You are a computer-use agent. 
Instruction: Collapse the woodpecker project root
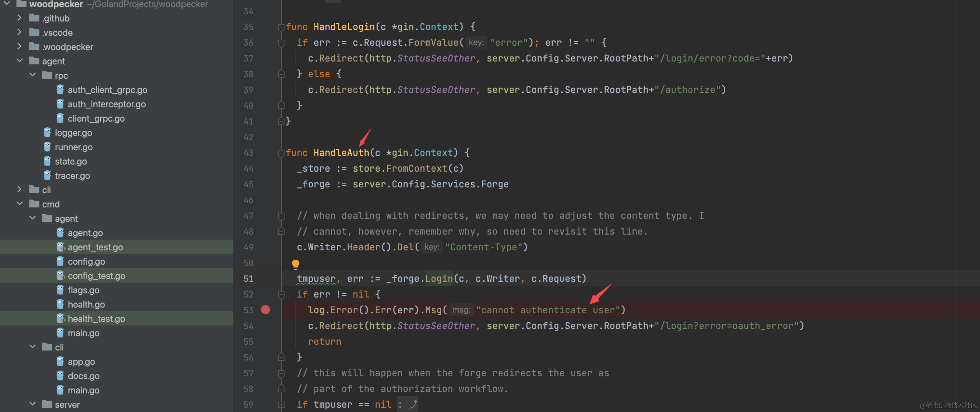[6, 4]
